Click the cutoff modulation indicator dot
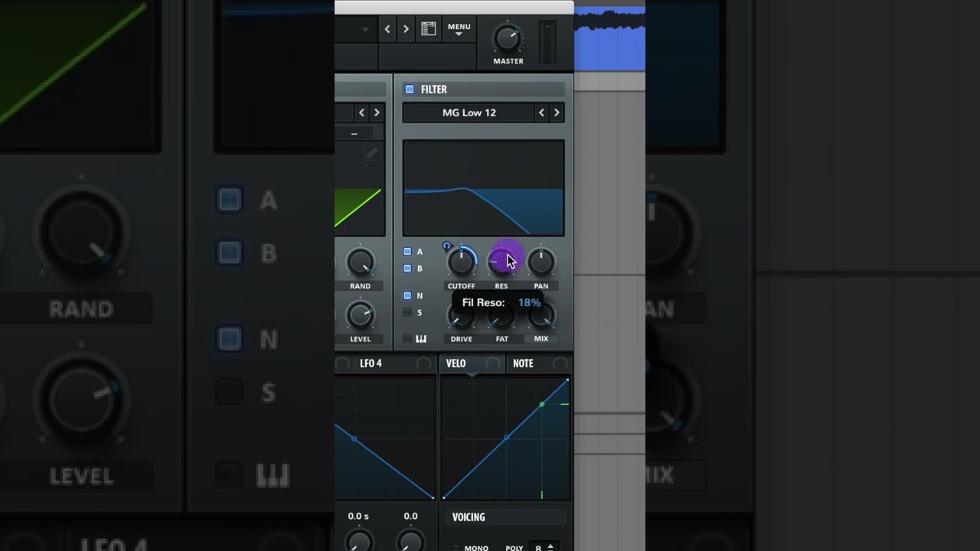 (x=446, y=246)
